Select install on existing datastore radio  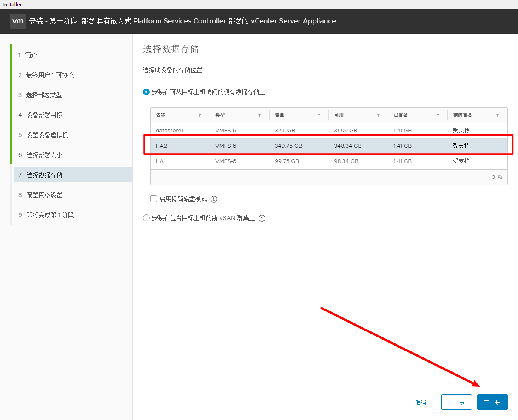[x=146, y=92]
